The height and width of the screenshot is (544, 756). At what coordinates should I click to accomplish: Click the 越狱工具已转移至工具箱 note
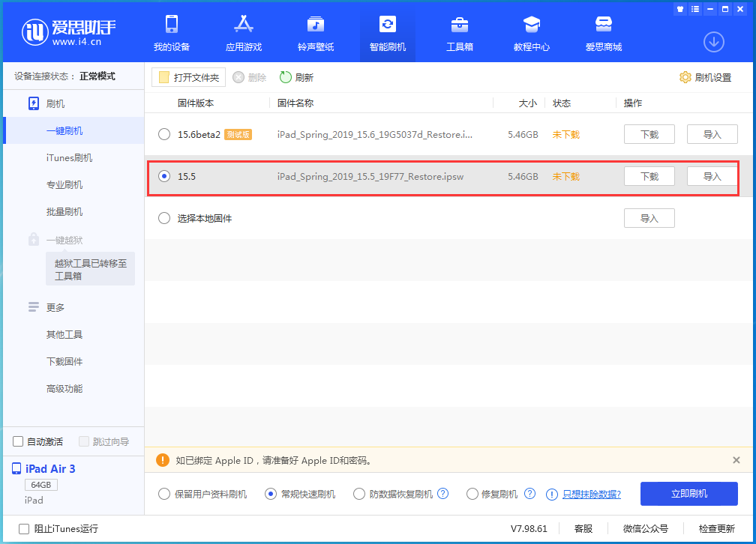pos(90,269)
